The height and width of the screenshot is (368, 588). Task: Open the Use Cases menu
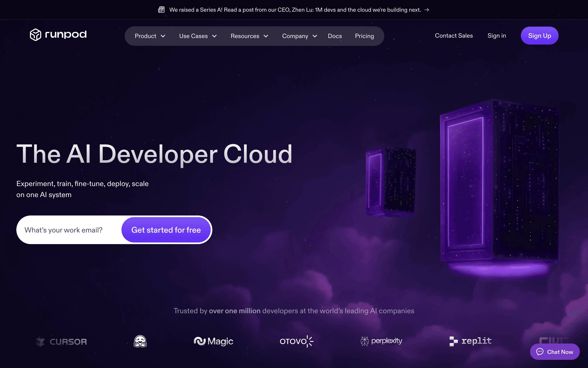(198, 36)
